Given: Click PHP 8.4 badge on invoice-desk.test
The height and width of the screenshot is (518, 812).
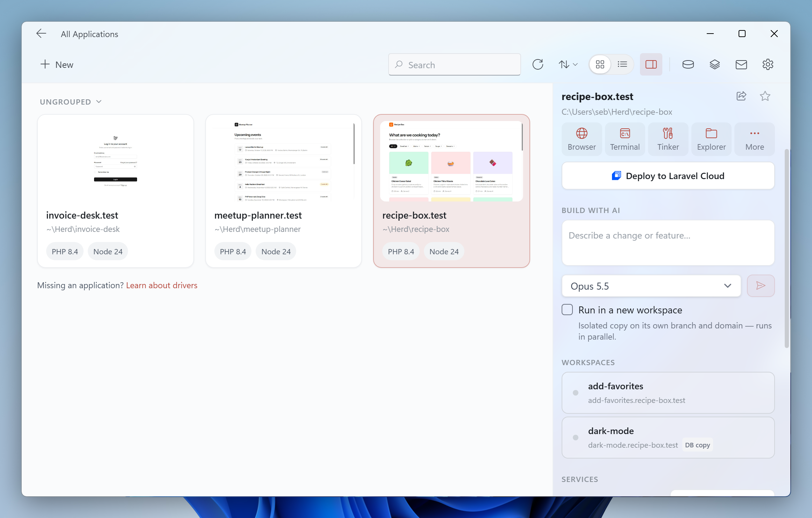Looking at the screenshot, I should [x=65, y=251].
